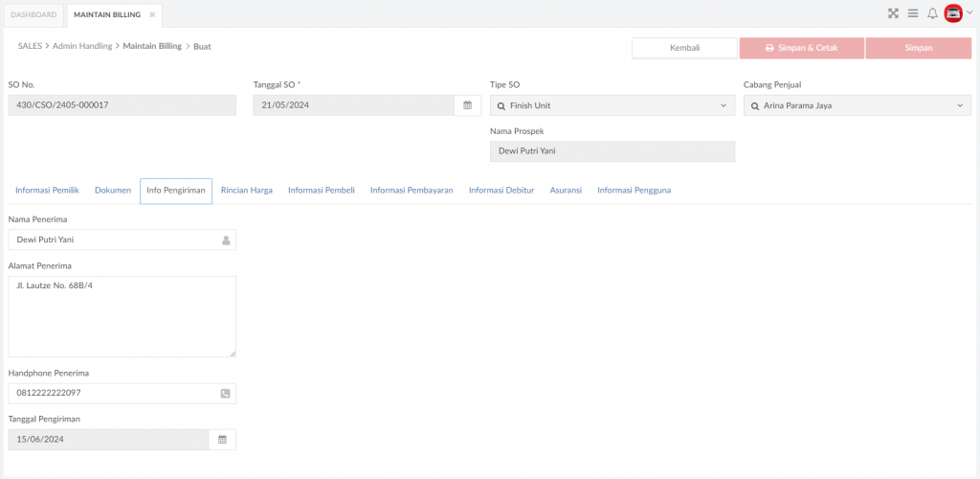The height and width of the screenshot is (479, 980).
Task: Click the Alamat Penerima resize handle
Action: pos(233,354)
